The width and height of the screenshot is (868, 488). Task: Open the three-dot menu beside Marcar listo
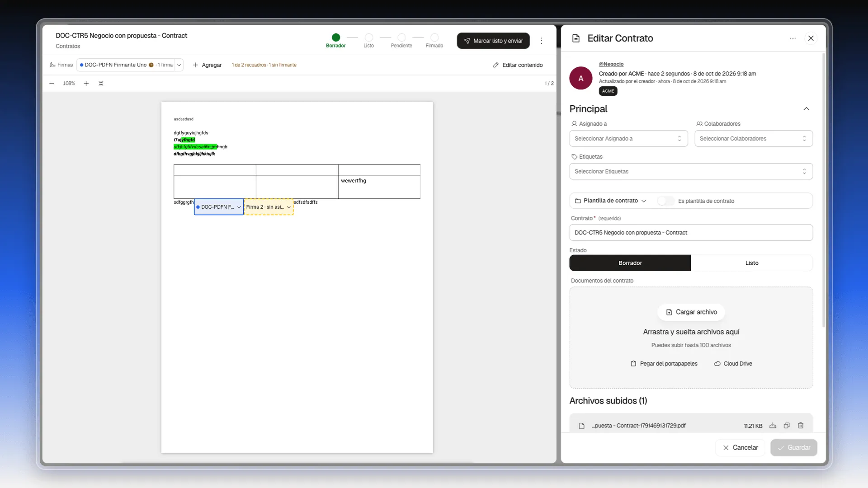click(x=541, y=41)
